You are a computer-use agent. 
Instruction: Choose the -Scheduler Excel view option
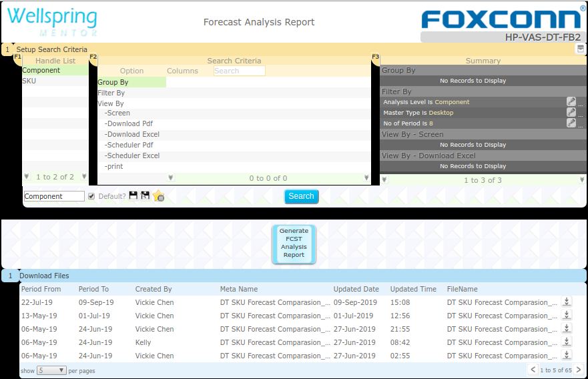click(x=132, y=155)
